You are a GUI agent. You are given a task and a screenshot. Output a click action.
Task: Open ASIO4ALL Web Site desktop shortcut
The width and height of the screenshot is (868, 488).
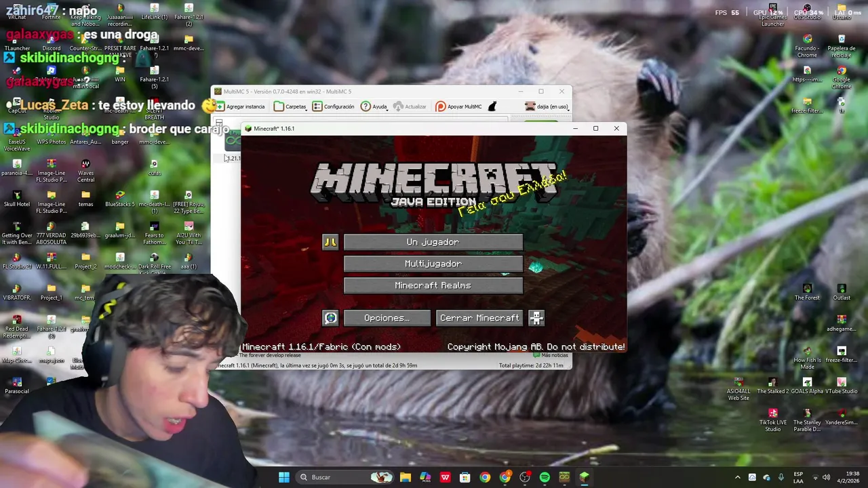click(738, 389)
